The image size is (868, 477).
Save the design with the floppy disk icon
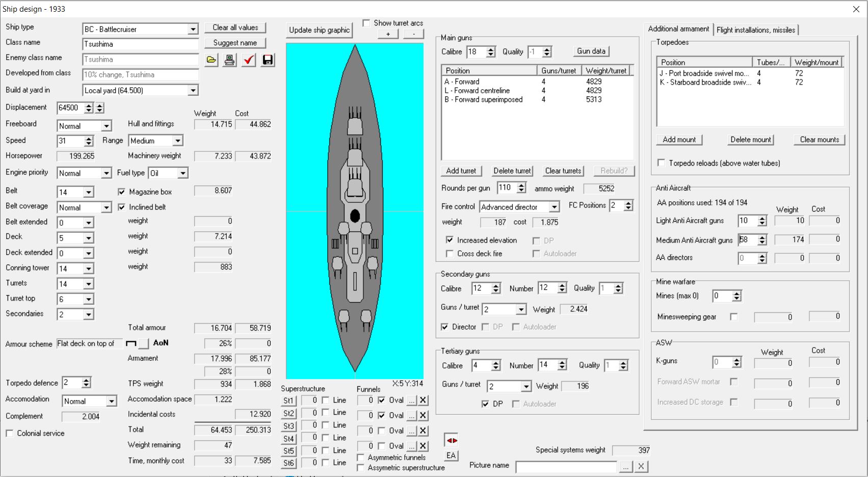268,60
